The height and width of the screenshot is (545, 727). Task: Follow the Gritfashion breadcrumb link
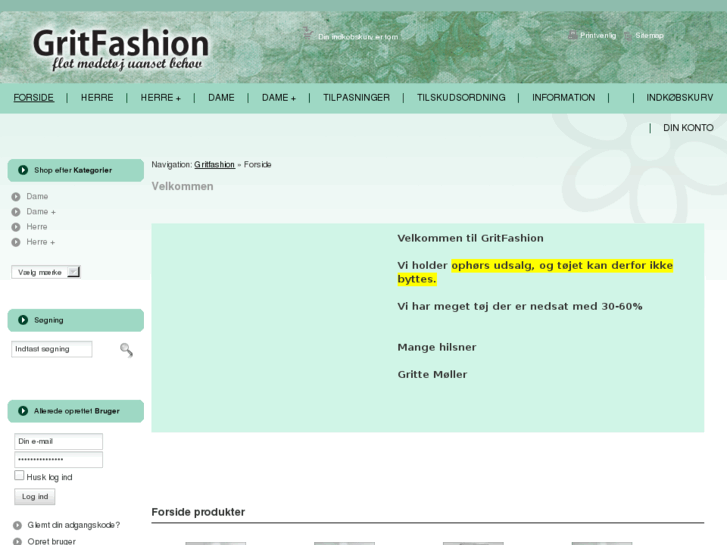(x=215, y=165)
